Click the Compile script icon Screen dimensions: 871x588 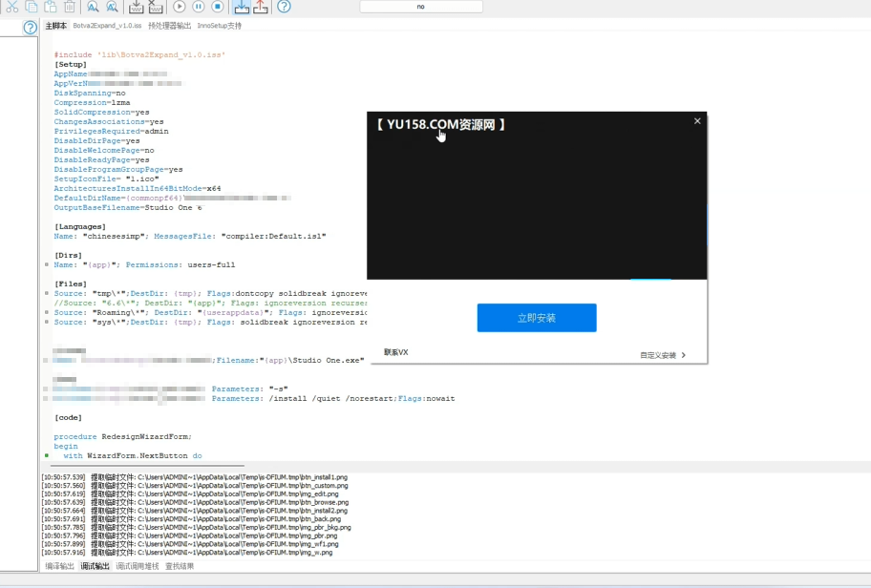click(137, 7)
